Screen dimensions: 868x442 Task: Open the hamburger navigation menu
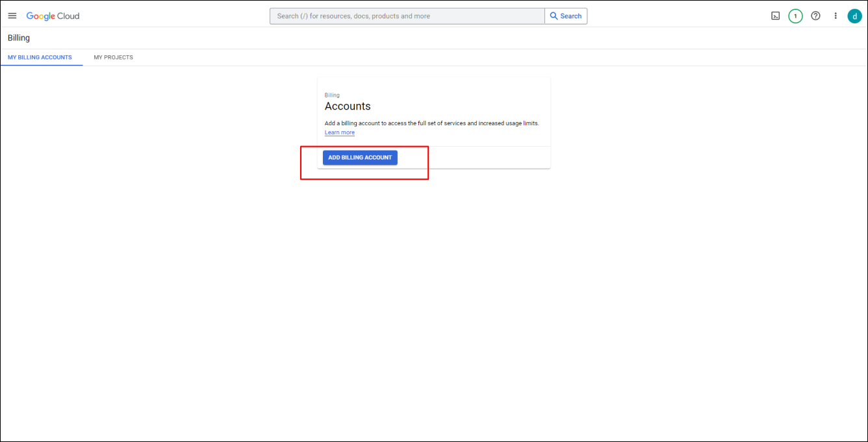click(x=12, y=16)
